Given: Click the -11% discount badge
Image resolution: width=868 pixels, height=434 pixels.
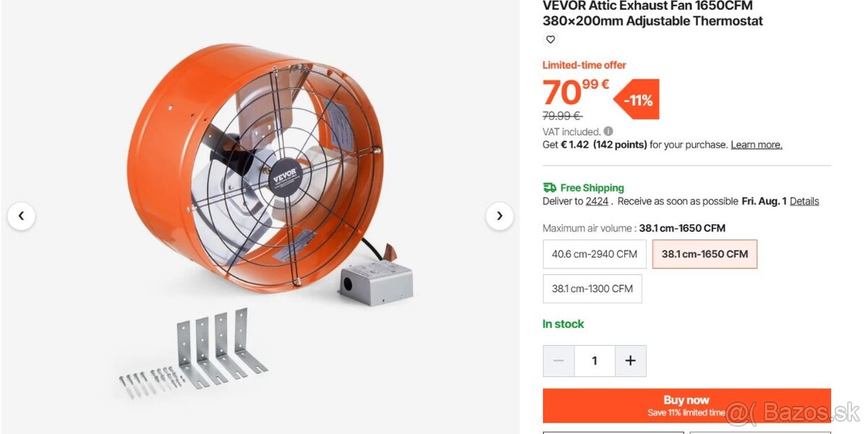Looking at the screenshot, I should pyautogui.click(x=637, y=100).
